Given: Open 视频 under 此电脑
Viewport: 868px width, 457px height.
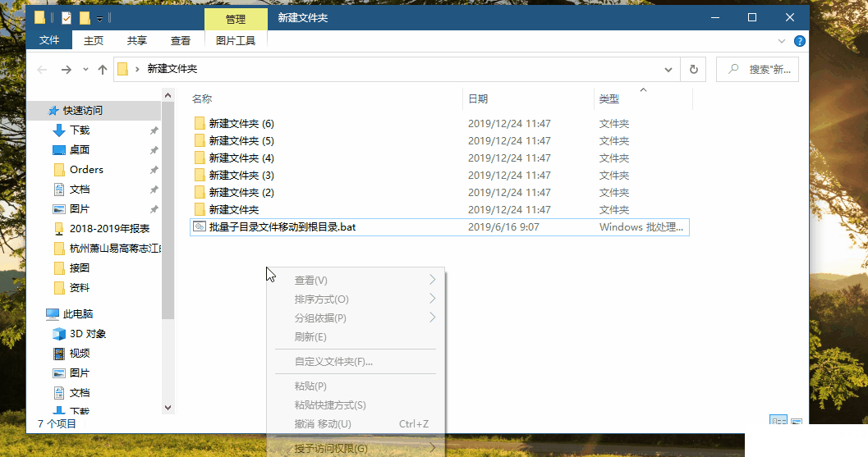Looking at the screenshot, I should (x=80, y=353).
